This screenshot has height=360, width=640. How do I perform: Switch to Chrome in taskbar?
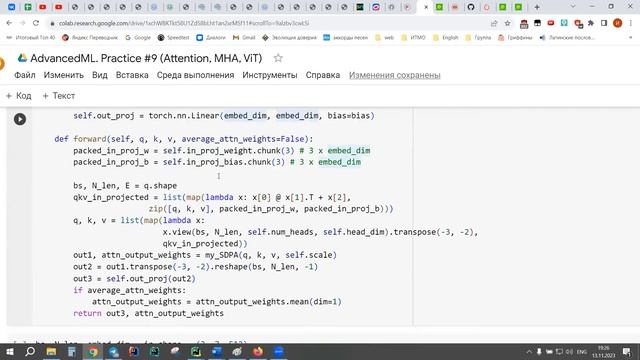coord(93,351)
